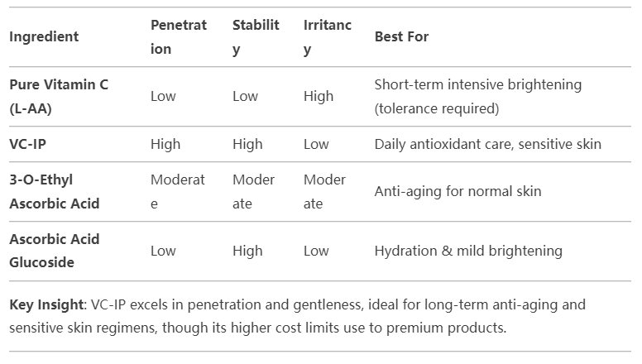
Task: Click VC-IP's High penetration value
Action: pyautogui.click(x=165, y=144)
